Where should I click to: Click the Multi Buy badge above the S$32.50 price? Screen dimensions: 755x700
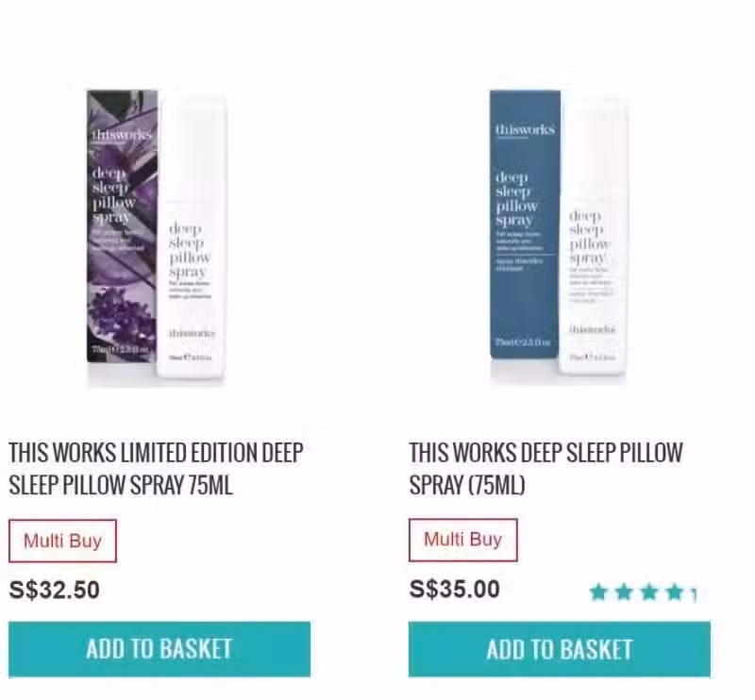(62, 541)
